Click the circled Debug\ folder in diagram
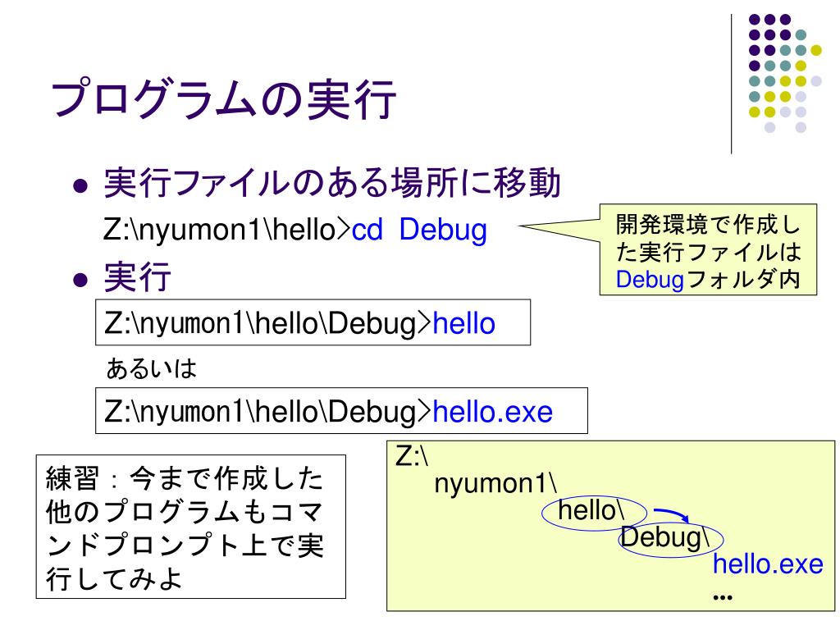The height and width of the screenshot is (630, 840). coord(671,538)
